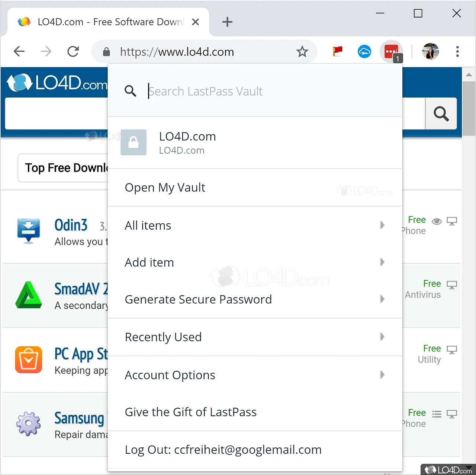Focus the Search LastPass Vault field
This screenshot has width=476, height=475.
click(206, 91)
